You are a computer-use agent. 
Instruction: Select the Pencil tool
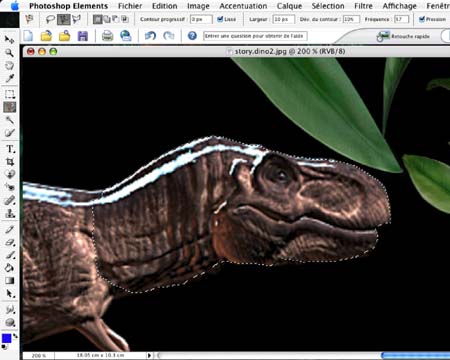pyautogui.click(x=10, y=229)
